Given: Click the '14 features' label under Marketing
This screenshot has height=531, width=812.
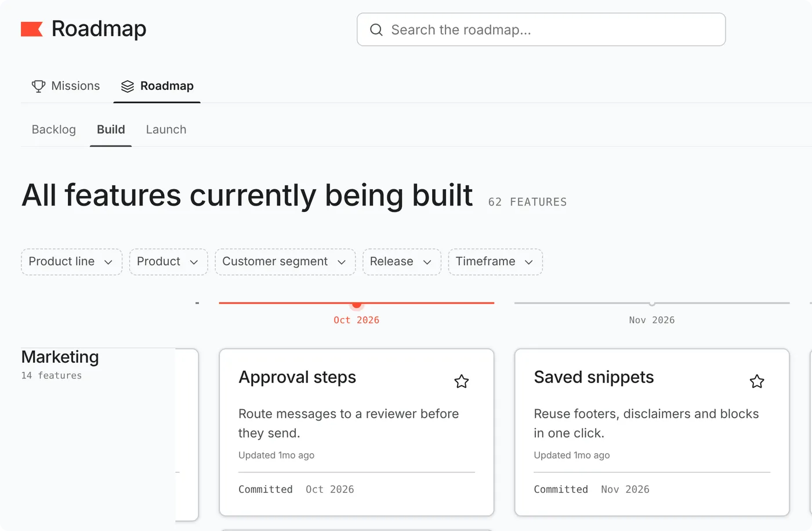Looking at the screenshot, I should (52, 375).
